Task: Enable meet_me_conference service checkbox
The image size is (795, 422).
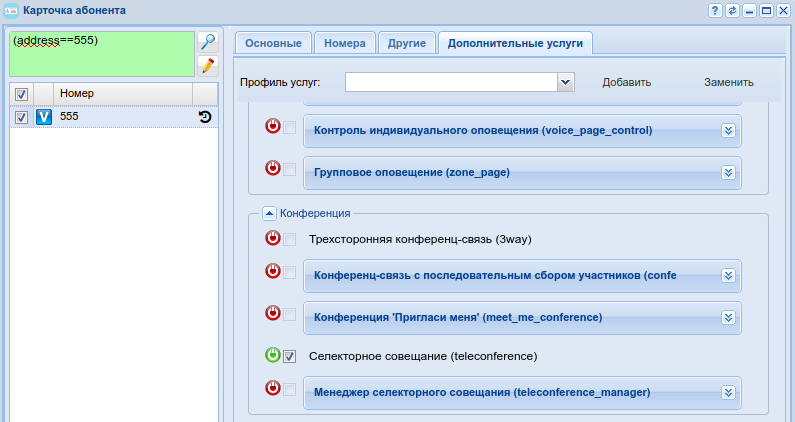Action: (x=290, y=315)
